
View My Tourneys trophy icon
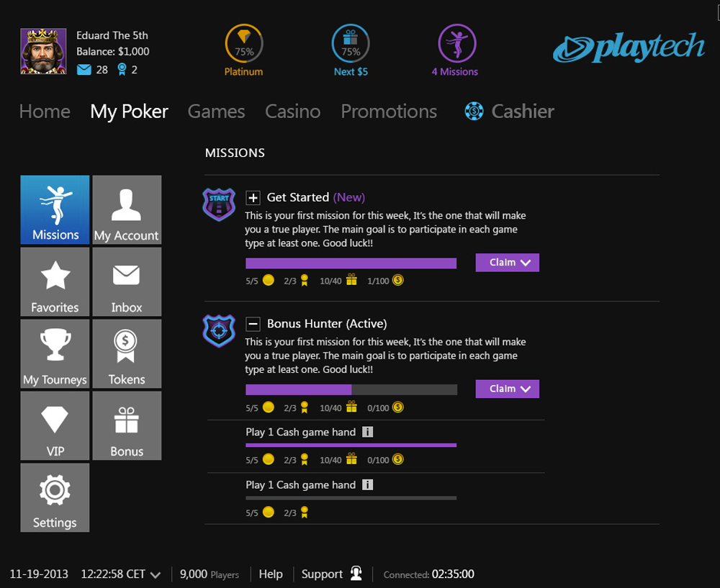55,353
